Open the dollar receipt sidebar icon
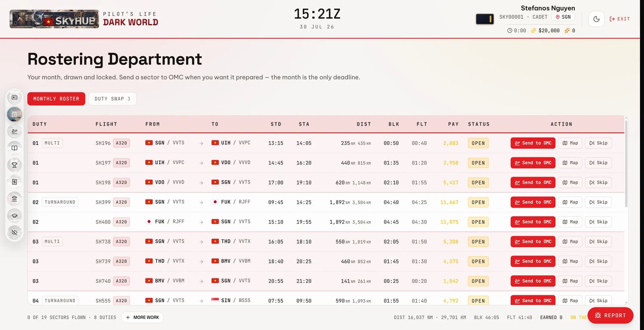 14,182
